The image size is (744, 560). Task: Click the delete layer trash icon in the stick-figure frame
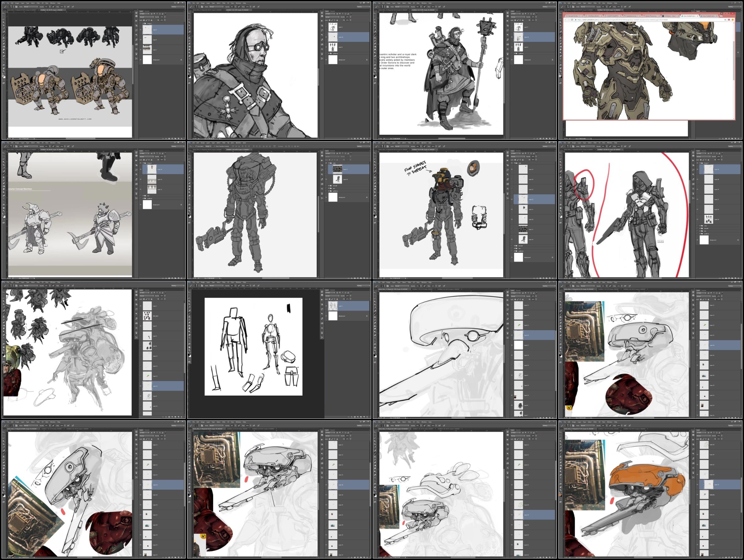(x=367, y=417)
